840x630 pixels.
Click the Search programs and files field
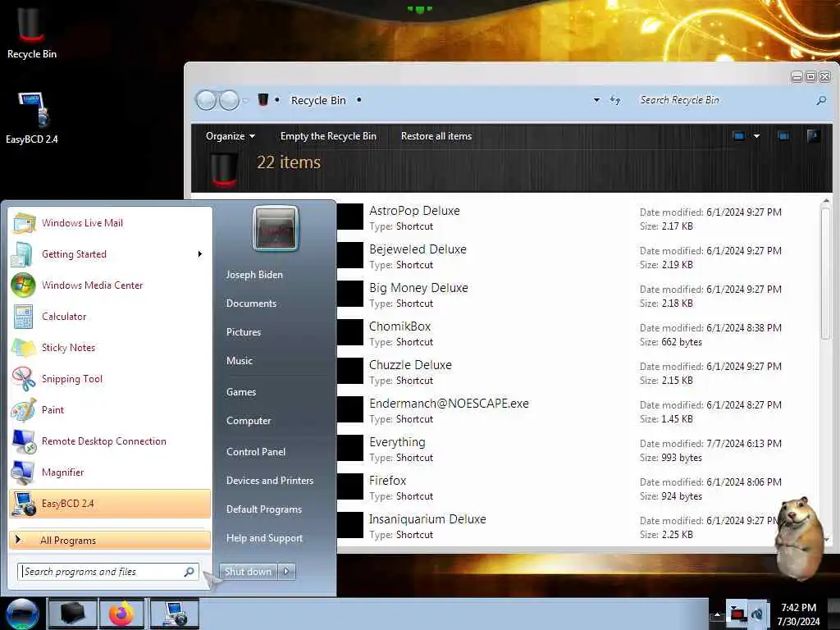108,572
